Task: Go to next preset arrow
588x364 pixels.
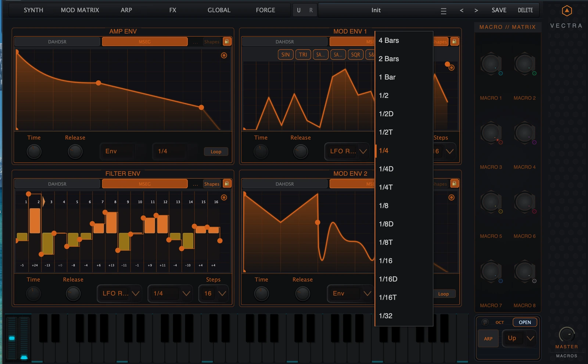Action: coord(476,11)
